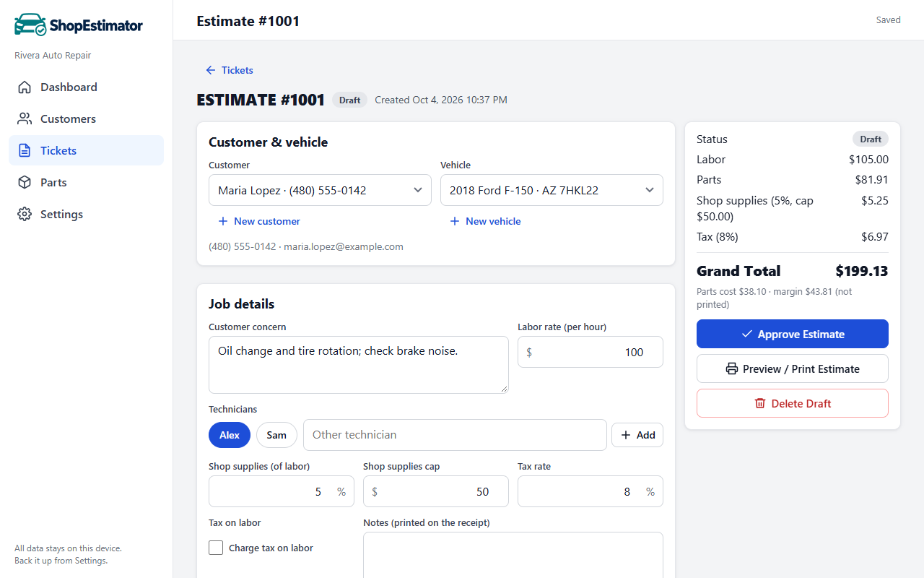The width and height of the screenshot is (924, 578).
Task: Click the Draft badge beside Estimate #1001 heading
Action: pos(349,100)
